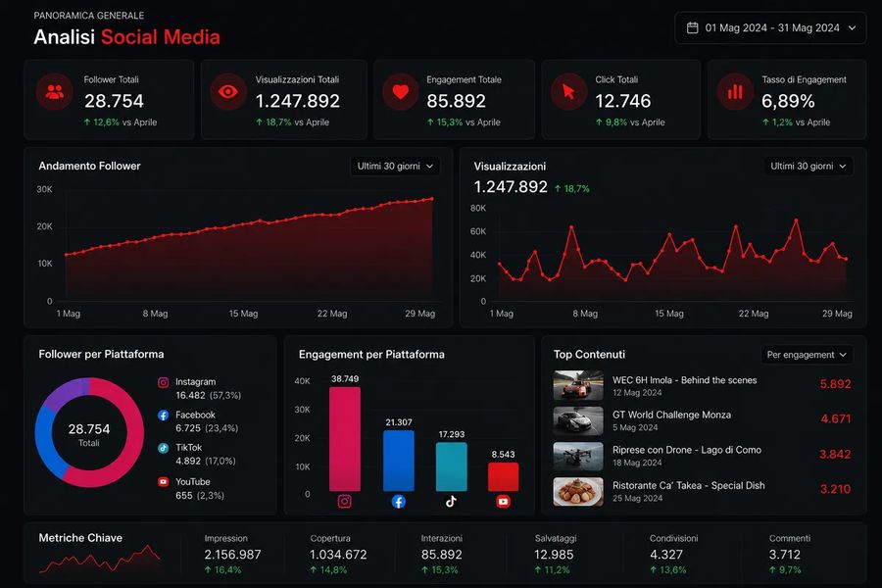The image size is (882, 588).
Task: Click the calendar icon in date picker
Action: tap(693, 27)
